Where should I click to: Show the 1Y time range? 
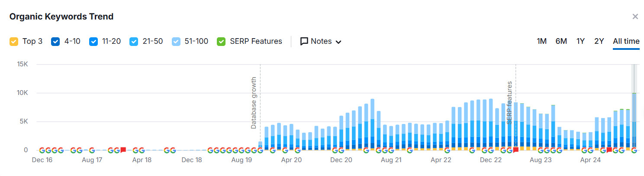coord(581,41)
